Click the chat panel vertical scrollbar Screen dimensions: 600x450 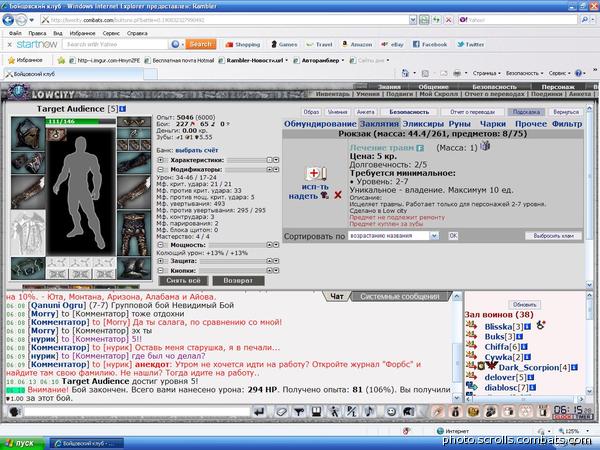(457, 349)
